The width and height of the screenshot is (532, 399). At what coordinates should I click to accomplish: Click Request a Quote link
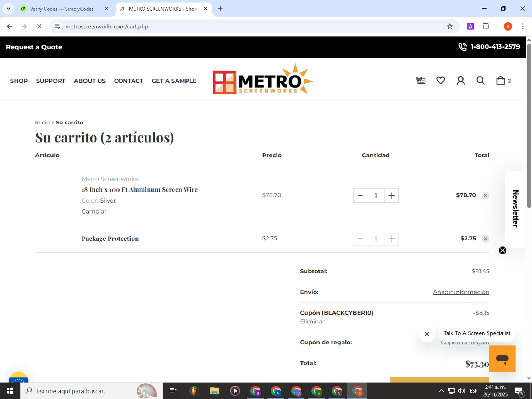pyautogui.click(x=34, y=47)
